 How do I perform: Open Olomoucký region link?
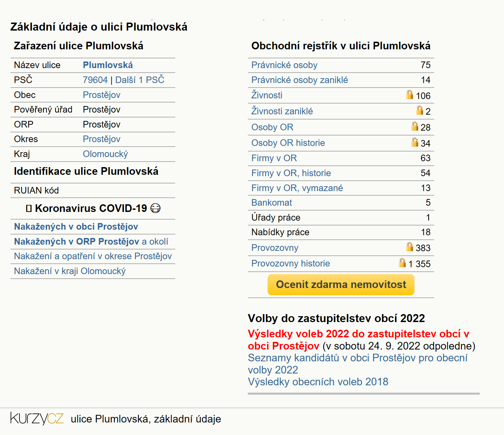(x=105, y=154)
